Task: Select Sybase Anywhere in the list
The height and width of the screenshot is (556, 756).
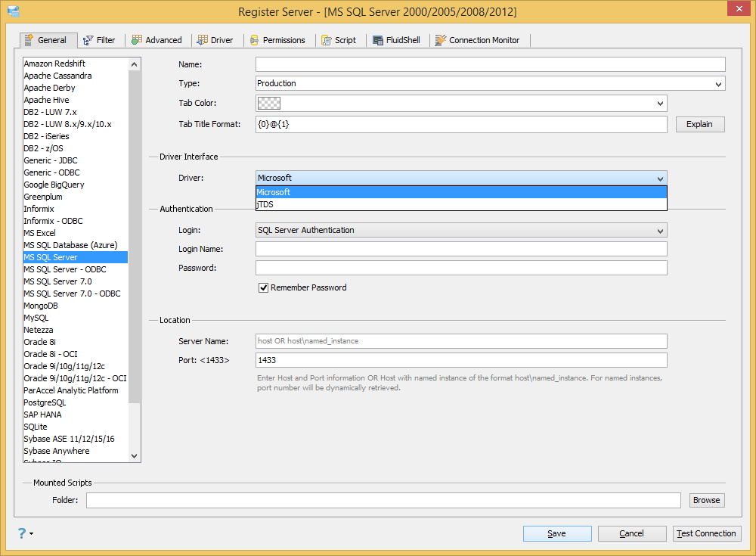Action: click(76, 451)
